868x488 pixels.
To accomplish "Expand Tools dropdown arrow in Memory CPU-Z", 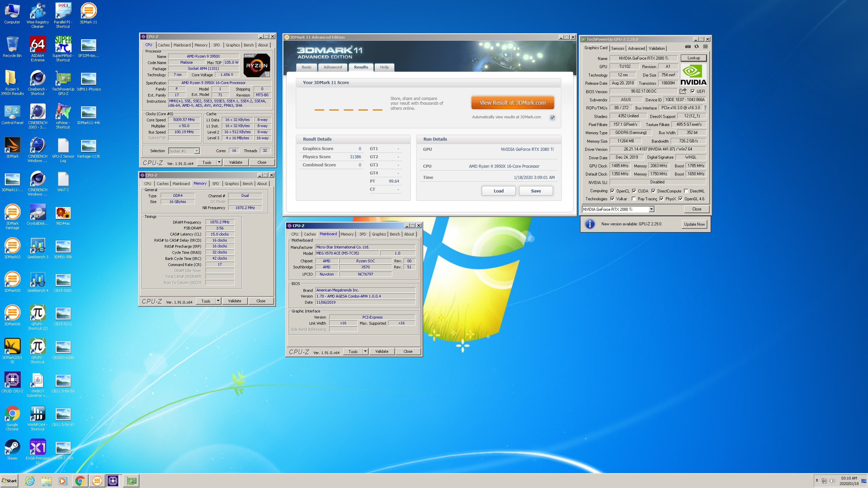I will pyautogui.click(x=218, y=301).
